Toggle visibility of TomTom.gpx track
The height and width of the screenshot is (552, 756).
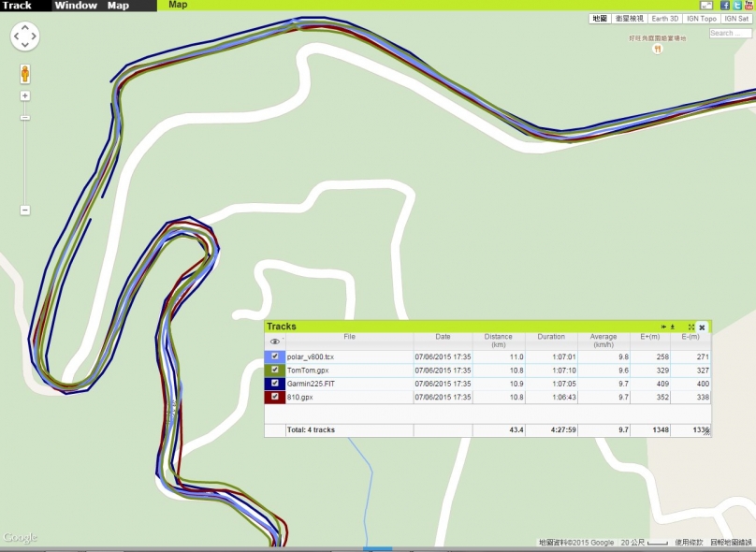[275, 370]
